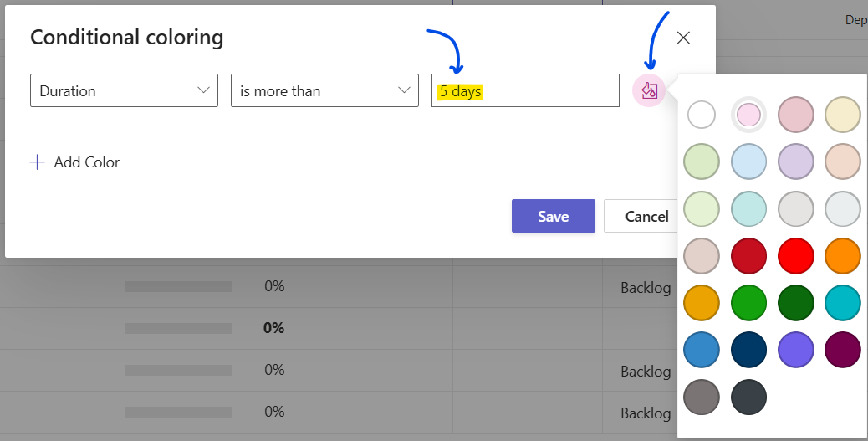Choose the bright red color swatch
The width and height of the screenshot is (868, 441).
point(795,255)
